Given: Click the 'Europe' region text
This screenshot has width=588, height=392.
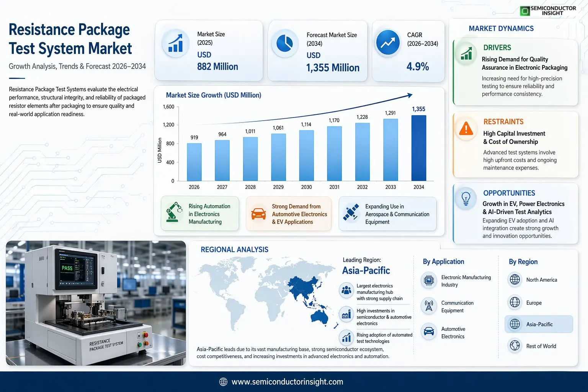Looking at the screenshot, I should point(534,303).
